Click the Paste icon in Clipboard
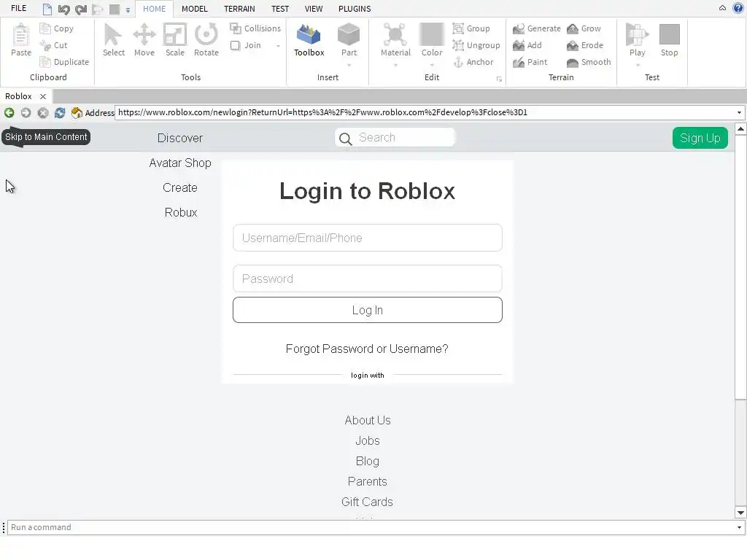Image resolution: width=747 pixels, height=560 pixels. pyautogui.click(x=21, y=34)
